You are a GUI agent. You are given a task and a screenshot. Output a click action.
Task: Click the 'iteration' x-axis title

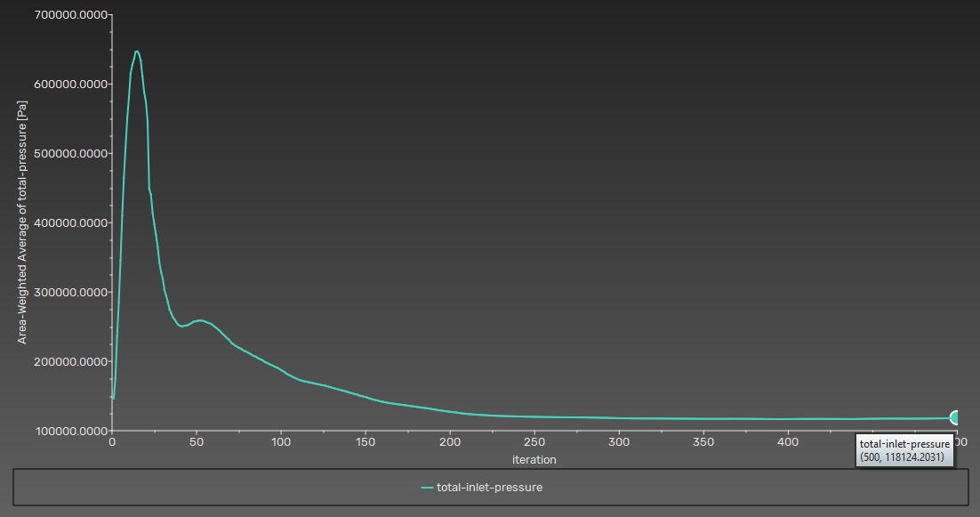[x=534, y=459]
